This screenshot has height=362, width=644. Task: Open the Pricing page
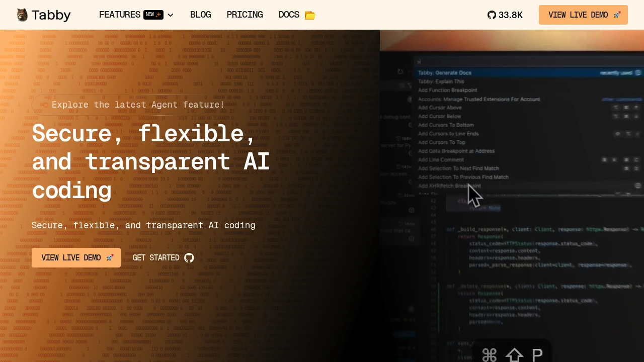point(245,15)
